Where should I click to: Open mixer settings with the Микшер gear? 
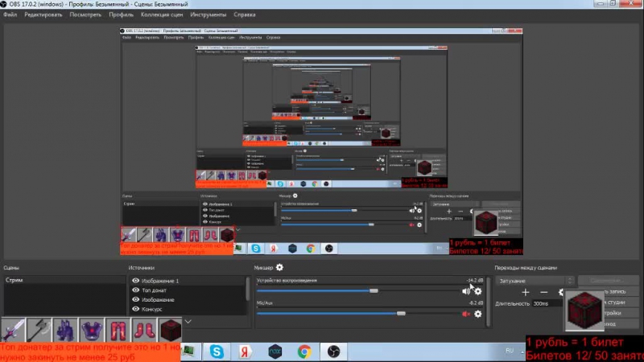point(279,268)
